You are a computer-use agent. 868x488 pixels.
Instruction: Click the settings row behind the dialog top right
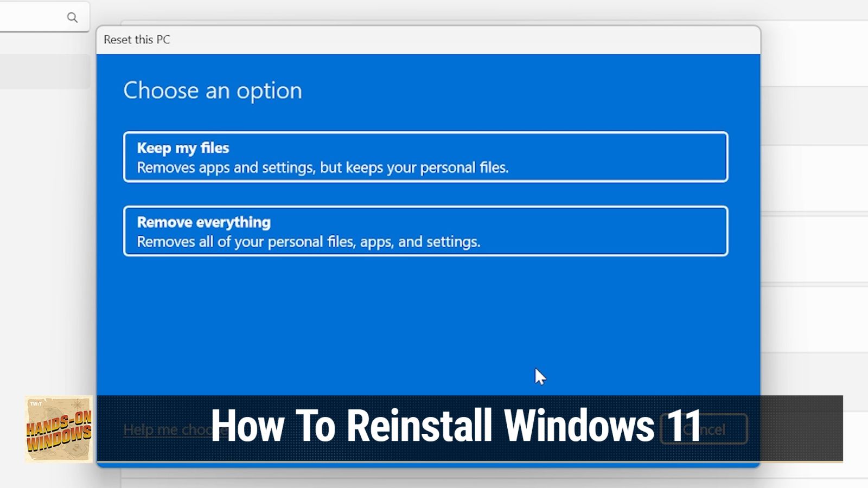coord(814,54)
